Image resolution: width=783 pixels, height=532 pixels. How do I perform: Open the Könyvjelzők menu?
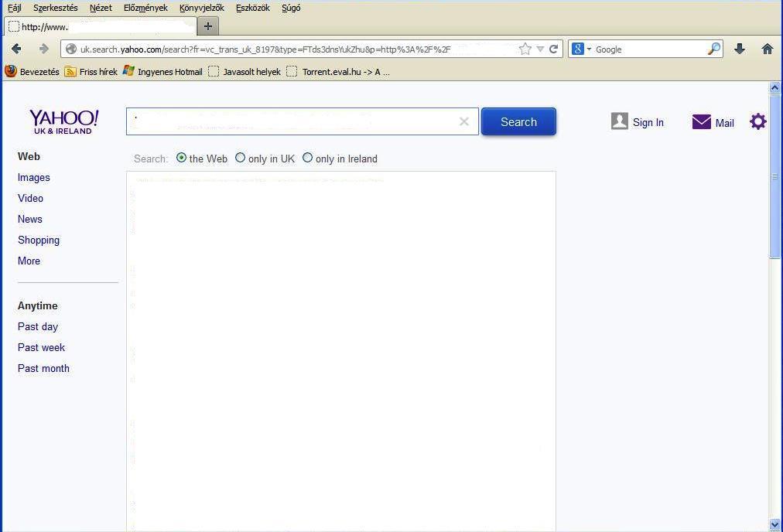[x=202, y=8]
